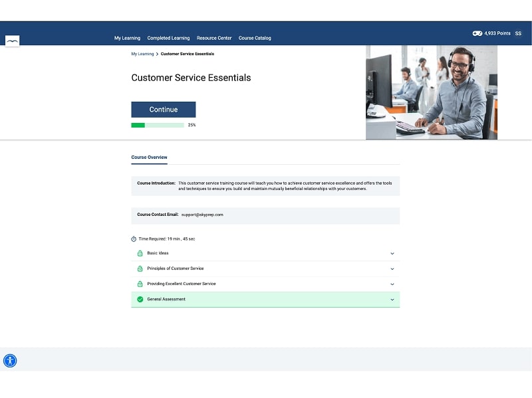Go to Completed Learning in navigation

[168, 38]
